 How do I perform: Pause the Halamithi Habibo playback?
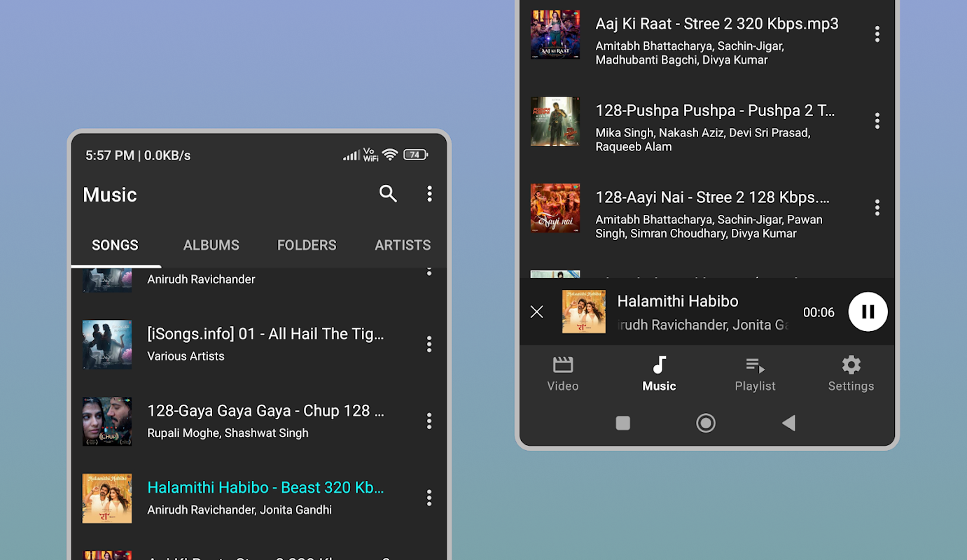(868, 311)
